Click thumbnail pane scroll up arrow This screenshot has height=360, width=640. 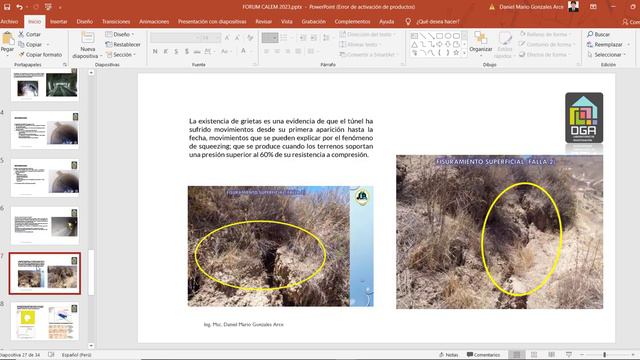(91, 73)
